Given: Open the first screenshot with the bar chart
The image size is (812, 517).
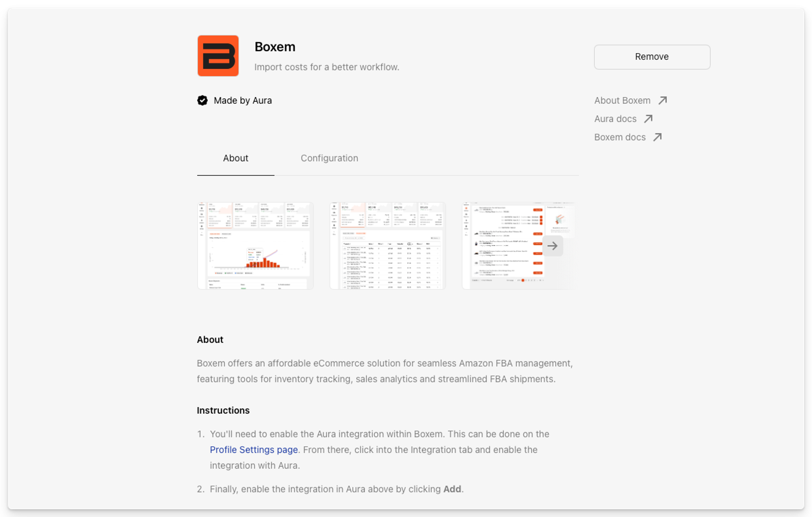Looking at the screenshot, I should pos(255,246).
